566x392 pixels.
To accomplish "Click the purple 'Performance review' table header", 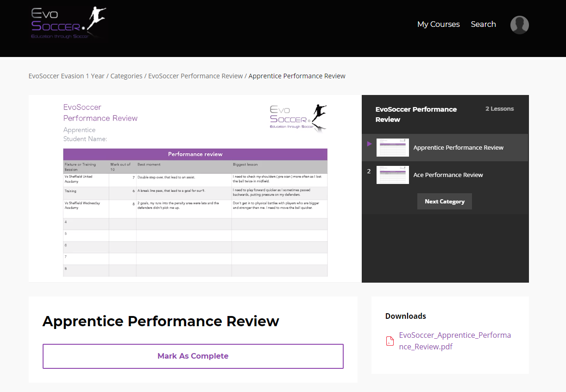I will (195, 154).
